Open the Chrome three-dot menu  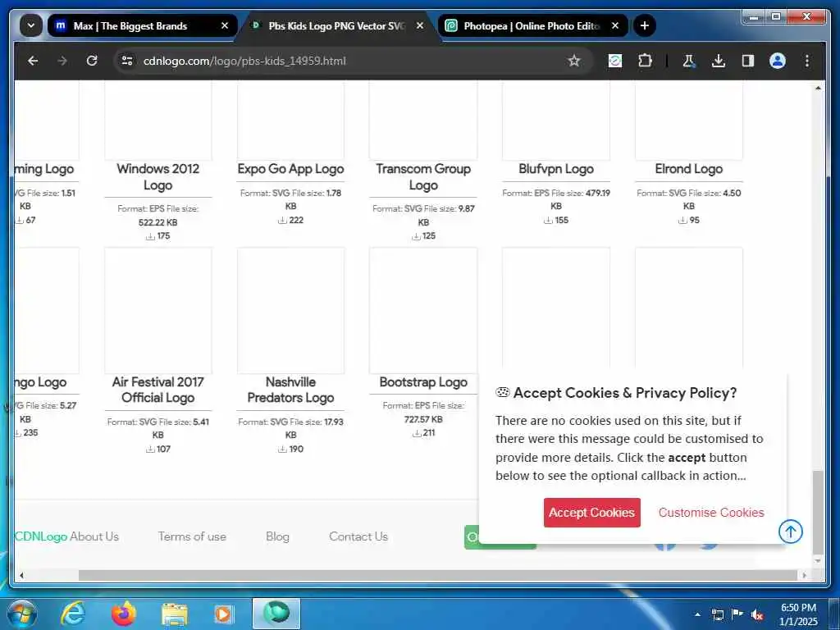point(807,61)
